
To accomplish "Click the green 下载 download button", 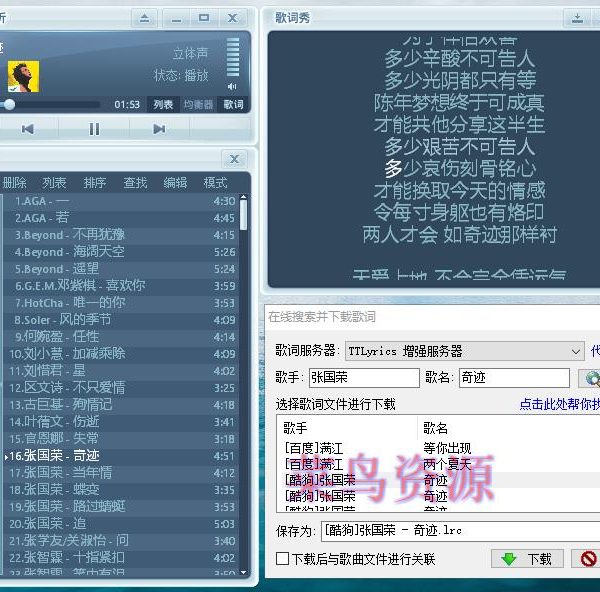I will click(x=527, y=559).
